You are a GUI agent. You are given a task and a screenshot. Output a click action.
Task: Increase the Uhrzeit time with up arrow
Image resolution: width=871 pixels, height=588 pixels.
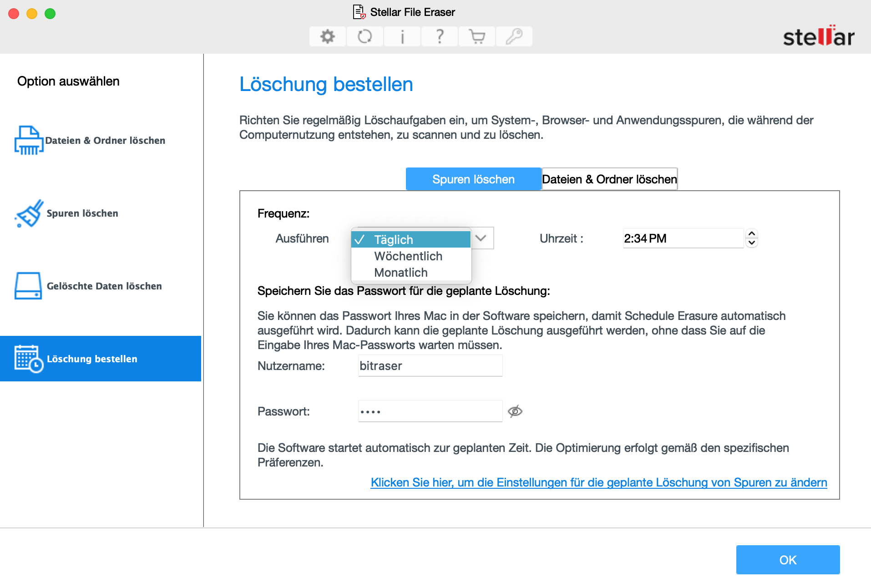(x=752, y=233)
